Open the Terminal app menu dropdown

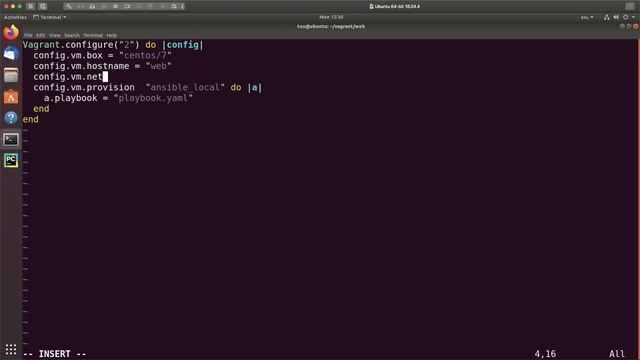(49, 17)
